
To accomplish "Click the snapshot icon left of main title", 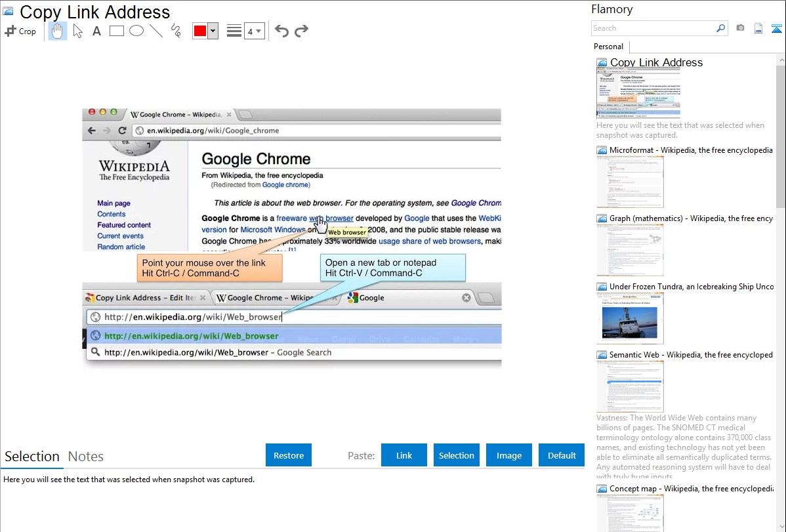I will 8,12.
